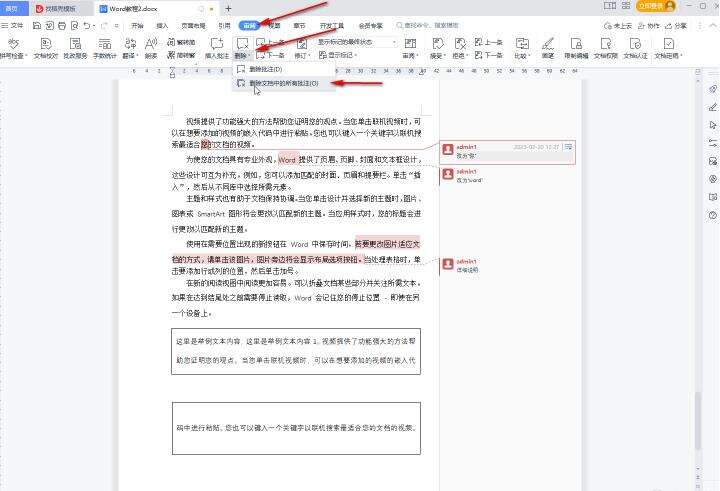Go to previous comment 上一条
Screen dimensions: 720x491
click(269, 42)
